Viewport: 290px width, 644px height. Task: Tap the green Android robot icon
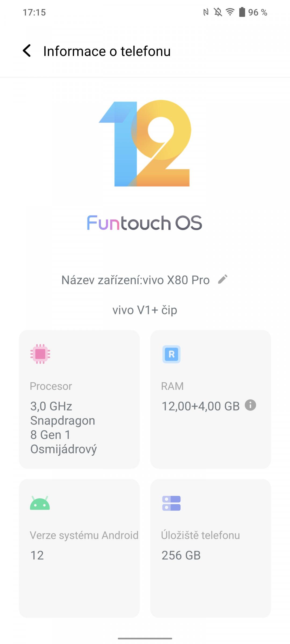pyautogui.click(x=40, y=503)
